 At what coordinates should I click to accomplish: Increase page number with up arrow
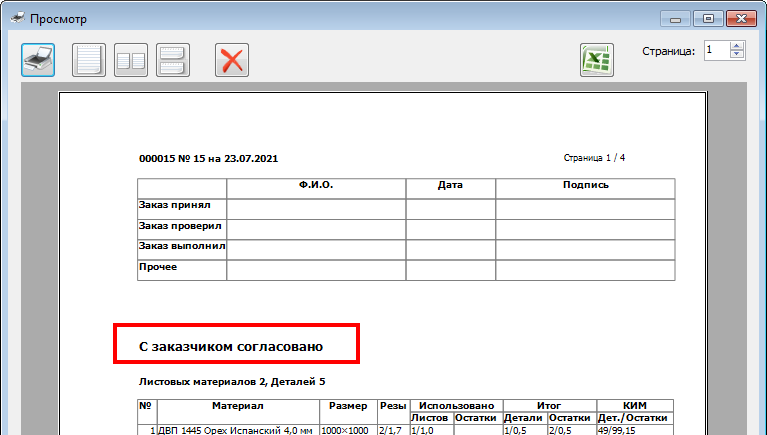click(737, 46)
